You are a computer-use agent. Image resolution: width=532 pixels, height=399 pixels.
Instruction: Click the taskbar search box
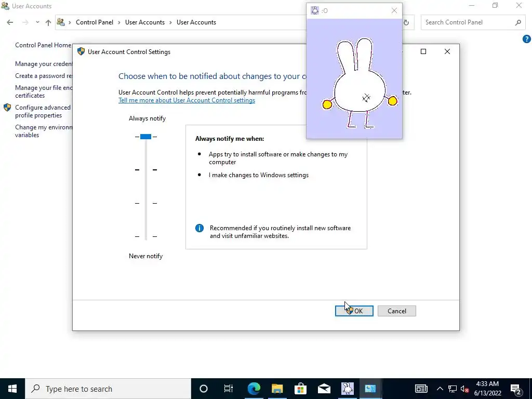pos(108,389)
